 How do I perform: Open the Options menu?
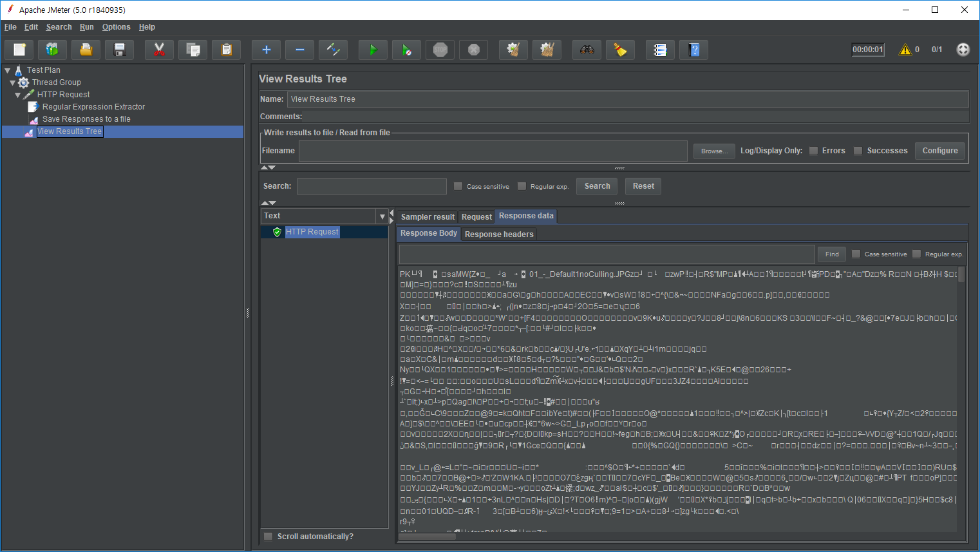tap(116, 27)
